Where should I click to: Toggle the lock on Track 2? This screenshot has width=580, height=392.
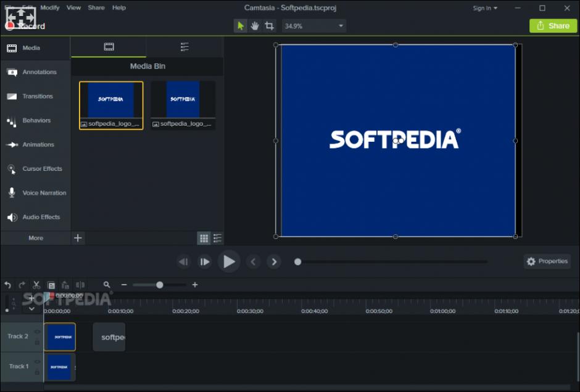pyautogui.click(x=37, y=343)
